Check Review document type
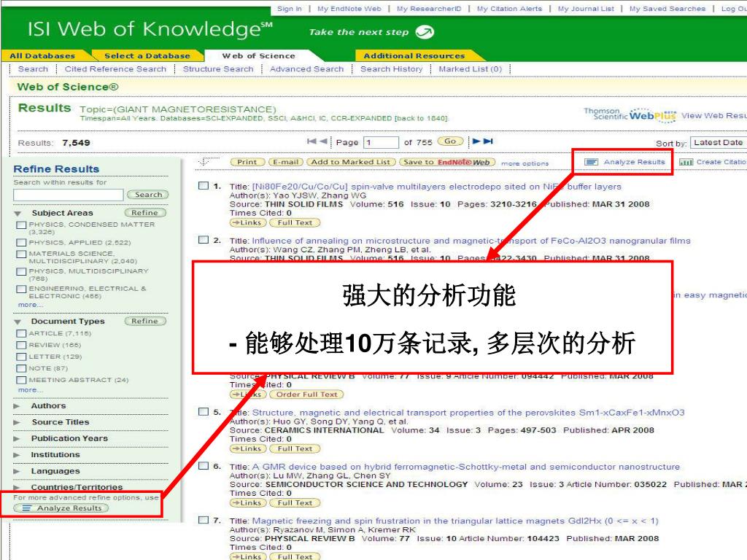The height and width of the screenshot is (560, 747). click(21, 345)
